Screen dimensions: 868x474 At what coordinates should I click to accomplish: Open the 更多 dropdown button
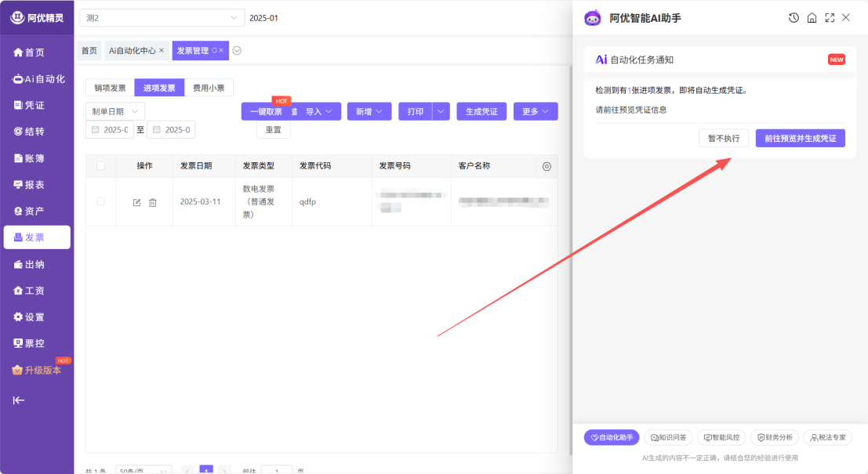pyautogui.click(x=536, y=111)
